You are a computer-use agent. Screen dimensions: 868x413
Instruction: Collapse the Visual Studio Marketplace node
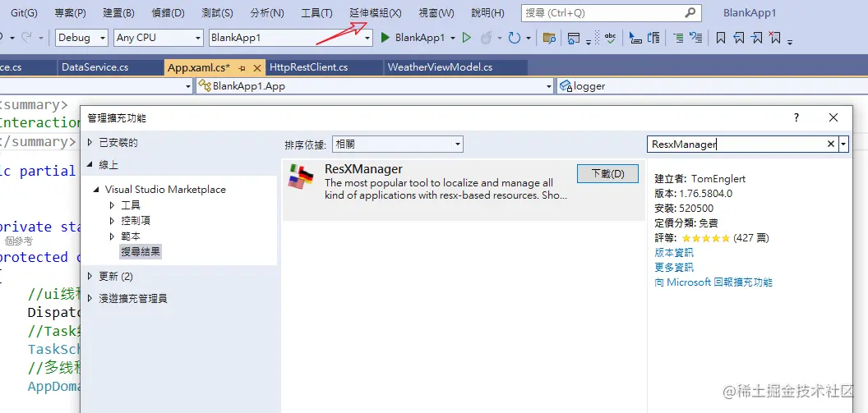tap(96, 190)
